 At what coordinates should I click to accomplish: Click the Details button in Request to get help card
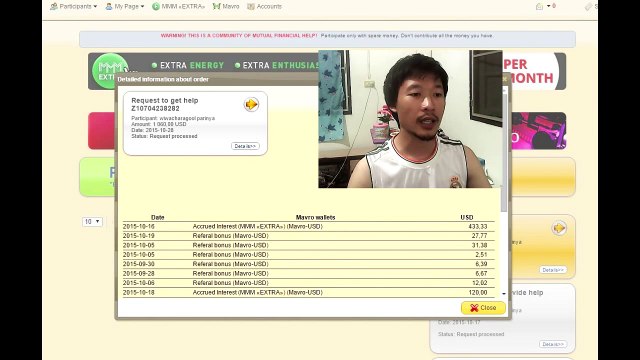tap(245, 146)
